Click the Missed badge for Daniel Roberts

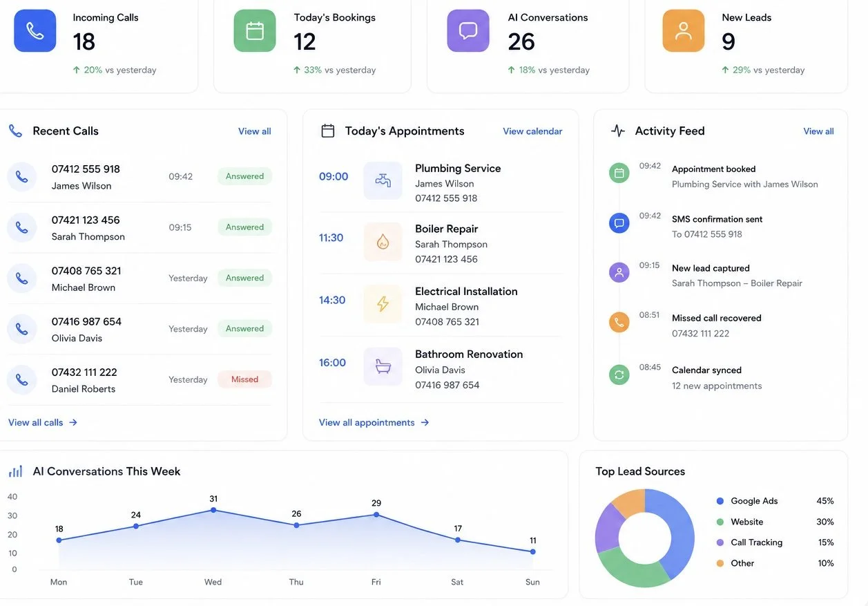[x=244, y=379]
